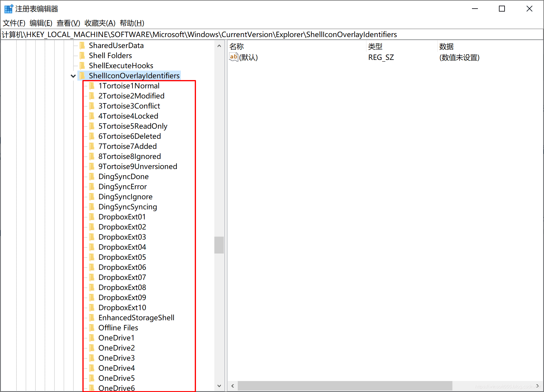Open the 查看(V) view menu
Image resolution: width=544 pixels, height=392 pixels.
point(68,23)
